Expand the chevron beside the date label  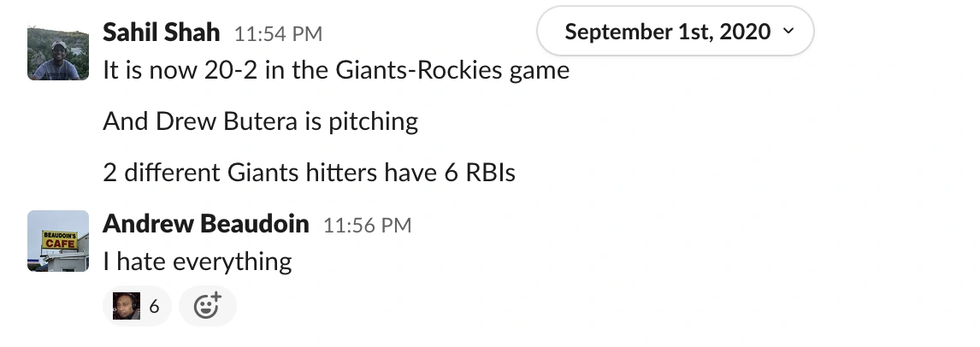tap(788, 32)
